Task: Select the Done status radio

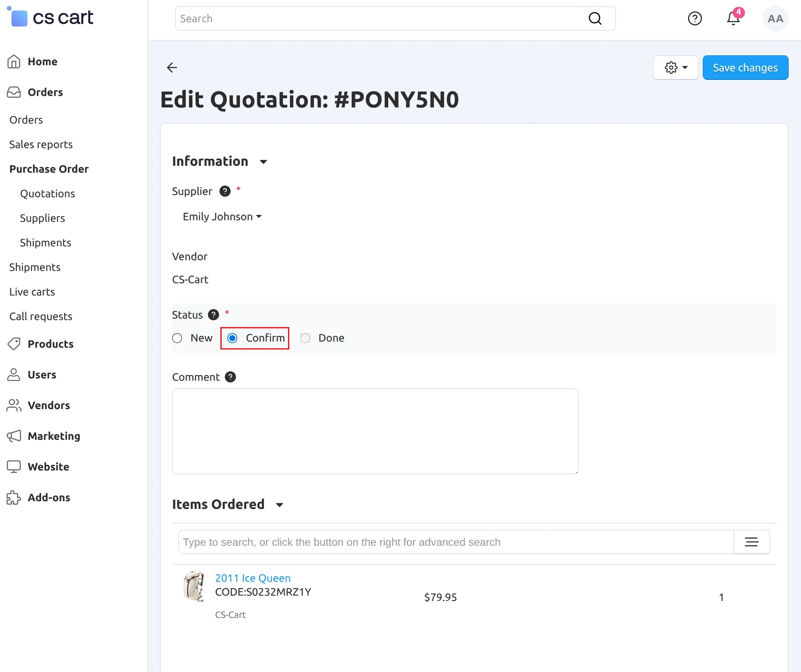Action: click(x=305, y=338)
